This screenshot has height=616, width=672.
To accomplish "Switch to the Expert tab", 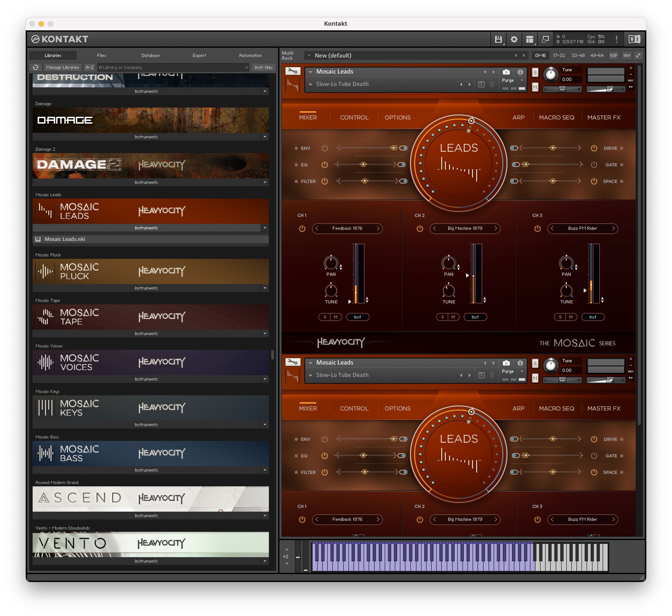I will pyautogui.click(x=199, y=55).
